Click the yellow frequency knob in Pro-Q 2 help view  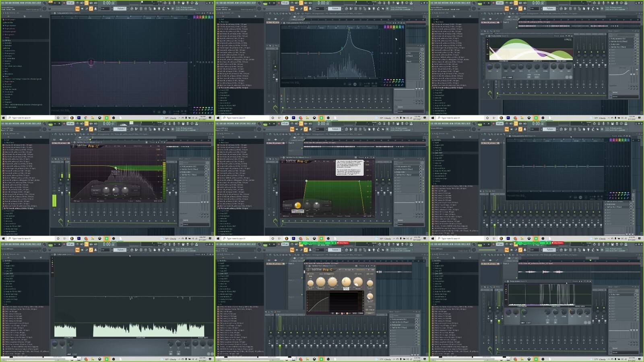click(297, 205)
